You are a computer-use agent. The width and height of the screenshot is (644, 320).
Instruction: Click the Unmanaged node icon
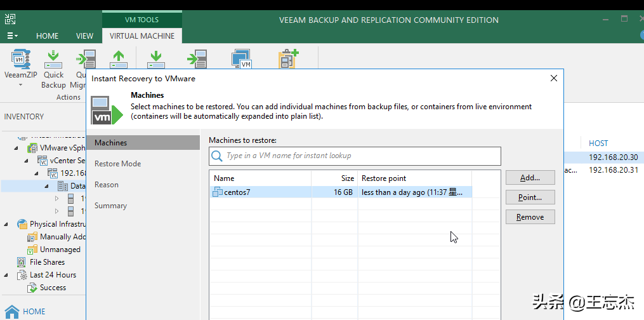[32, 250]
